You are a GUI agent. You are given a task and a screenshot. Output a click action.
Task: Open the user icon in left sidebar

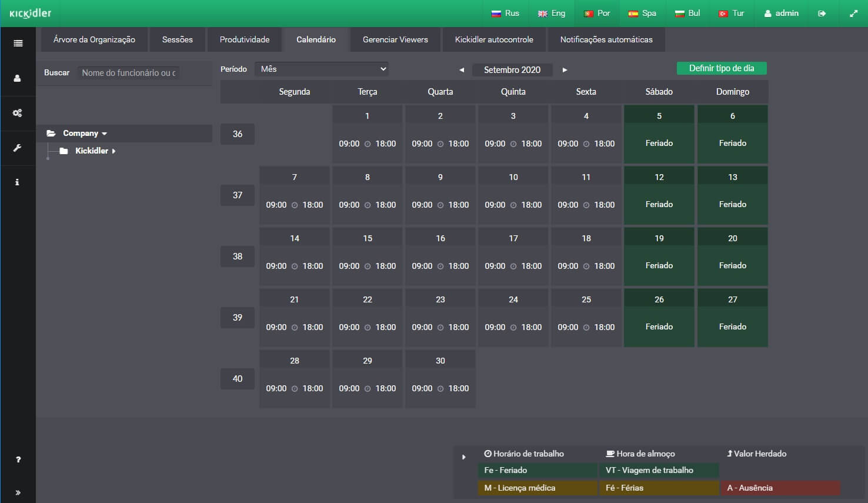[18, 78]
